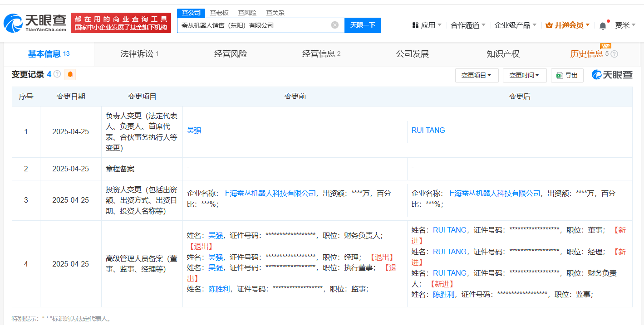Clear the search box with X icon
644x325 pixels.
tap(334, 25)
